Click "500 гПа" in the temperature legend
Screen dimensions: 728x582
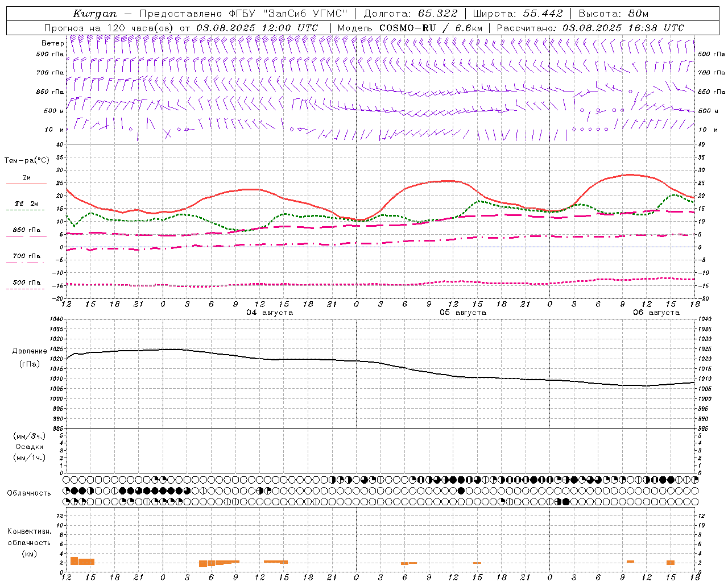coord(26,282)
